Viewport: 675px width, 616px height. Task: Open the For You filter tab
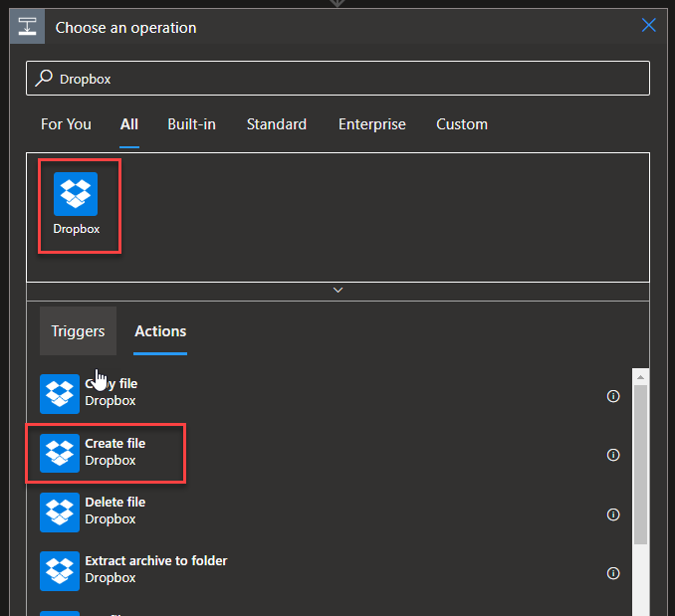[66, 124]
